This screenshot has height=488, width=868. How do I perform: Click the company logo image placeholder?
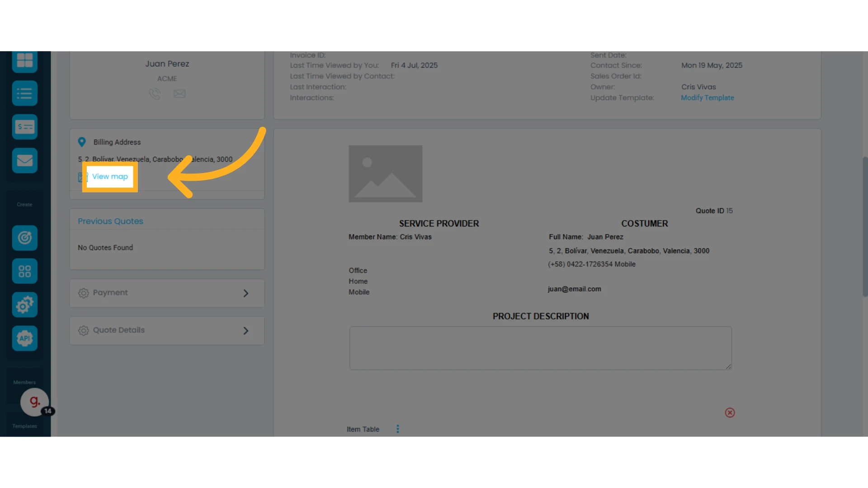point(385,174)
